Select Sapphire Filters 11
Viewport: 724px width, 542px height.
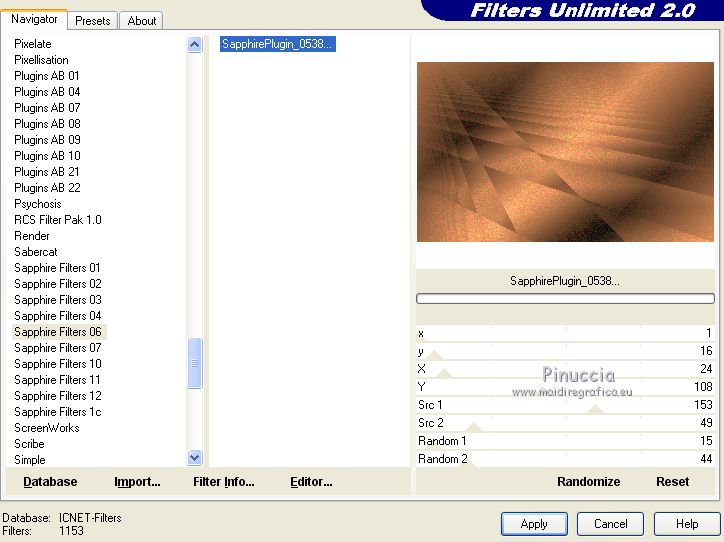[57, 380]
